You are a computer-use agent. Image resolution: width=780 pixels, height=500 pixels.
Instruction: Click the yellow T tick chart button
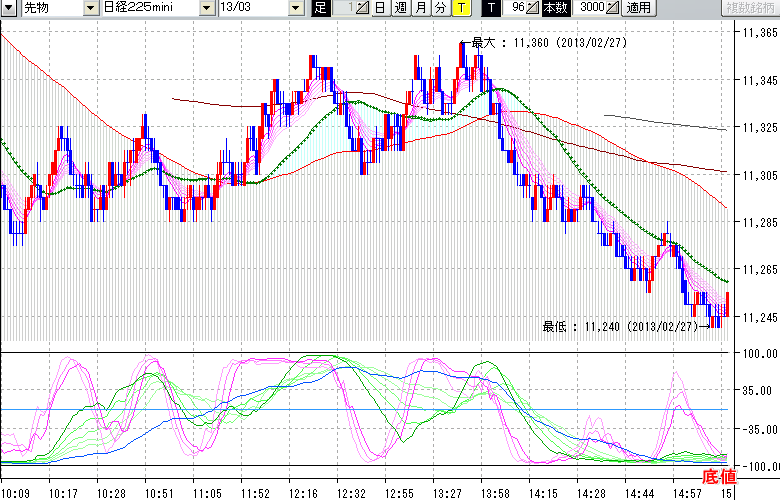coord(460,8)
